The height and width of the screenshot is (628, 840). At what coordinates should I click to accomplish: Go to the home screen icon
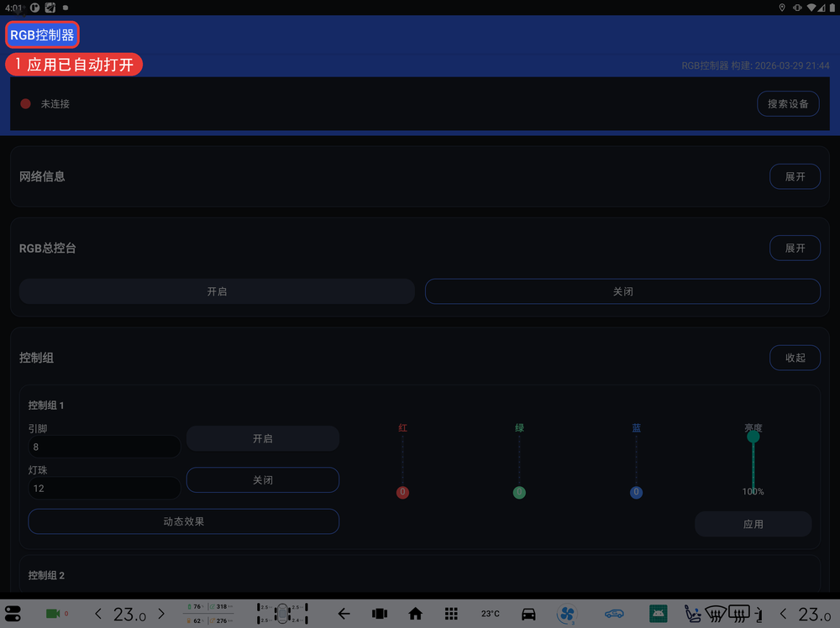[x=415, y=614]
